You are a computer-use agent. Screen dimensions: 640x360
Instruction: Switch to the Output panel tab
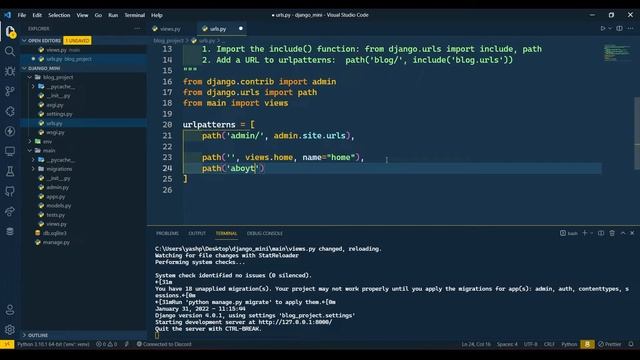click(x=197, y=233)
